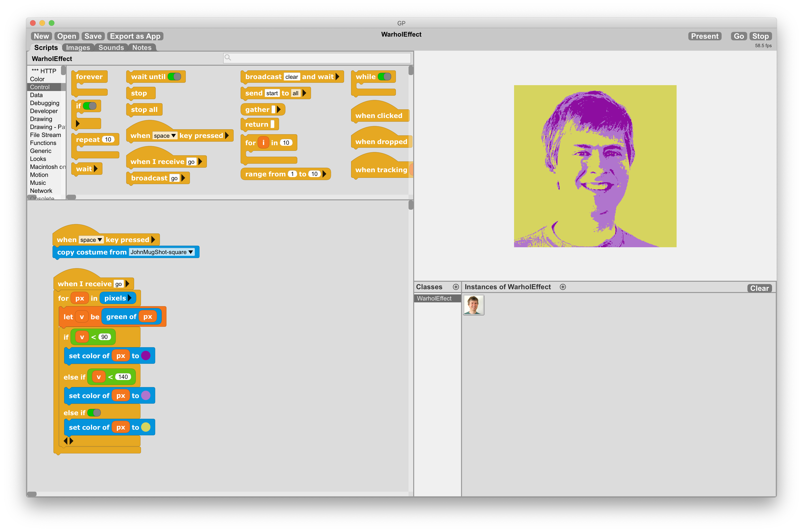Click the WarholEffect instance thumbnail
This screenshot has height=532, width=803.
[x=473, y=305]
